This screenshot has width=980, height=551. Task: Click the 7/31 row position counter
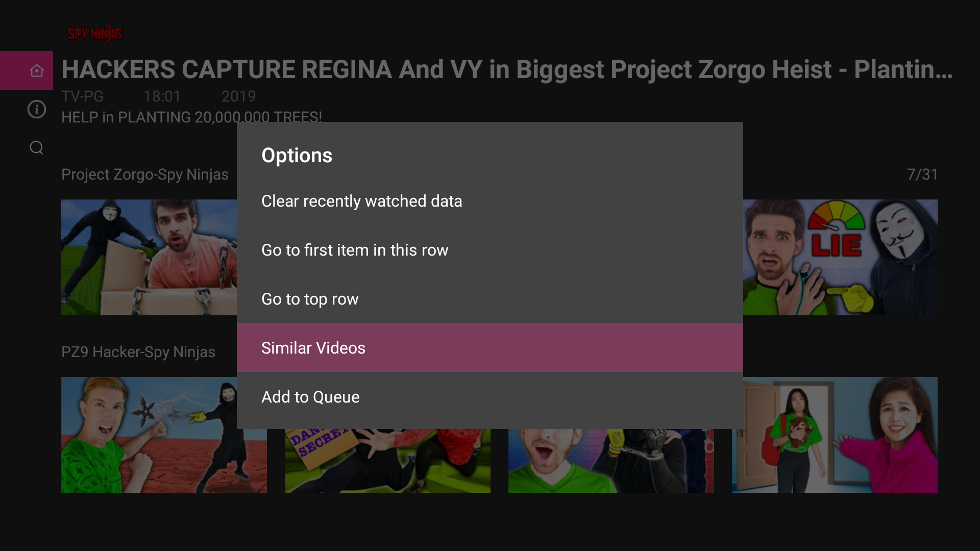coord(922,174)
